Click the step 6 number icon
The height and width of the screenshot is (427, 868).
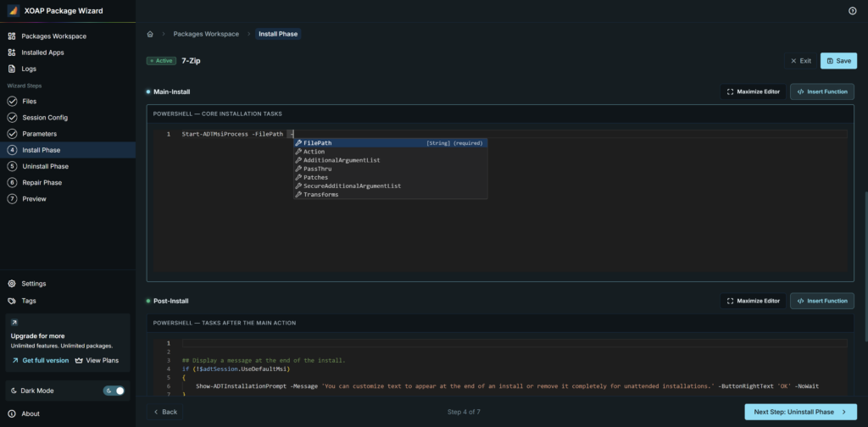(x=12, y=182)
